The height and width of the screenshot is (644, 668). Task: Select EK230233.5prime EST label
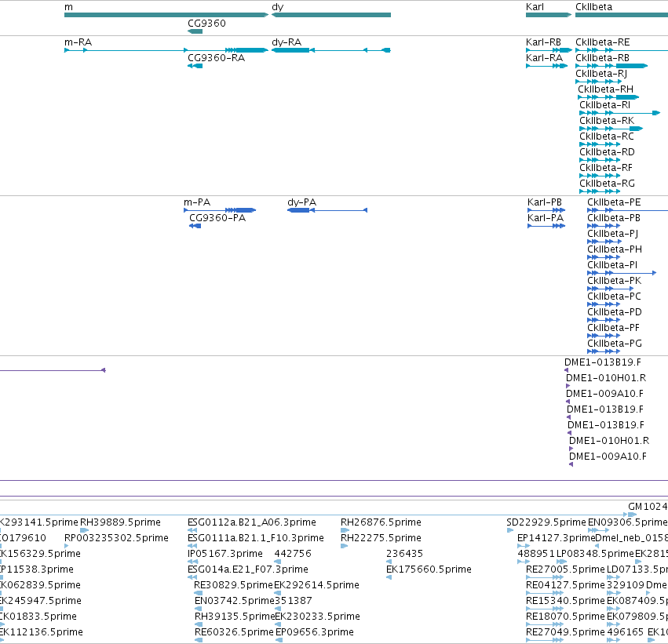[x=318, y=617]
